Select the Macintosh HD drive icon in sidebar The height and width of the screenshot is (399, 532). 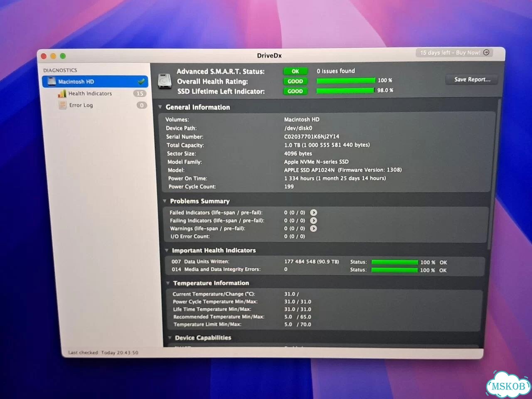point(52,81)
